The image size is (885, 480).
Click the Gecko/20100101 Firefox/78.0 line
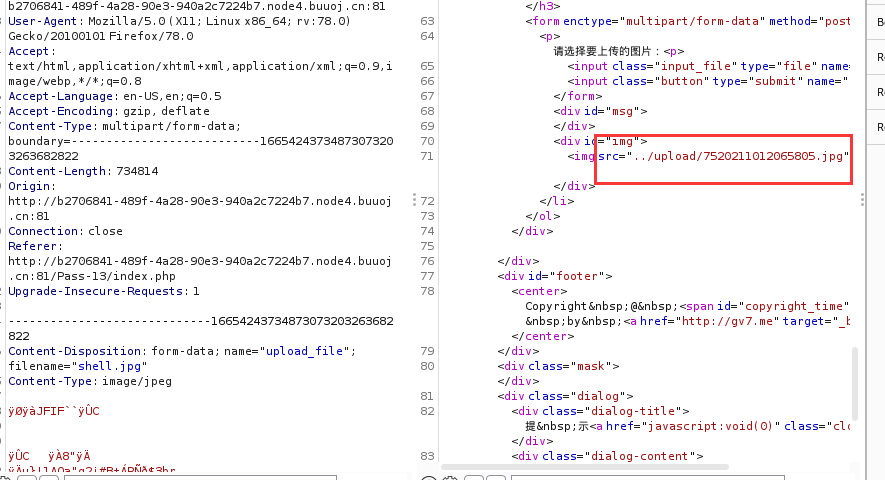[100, 36]
